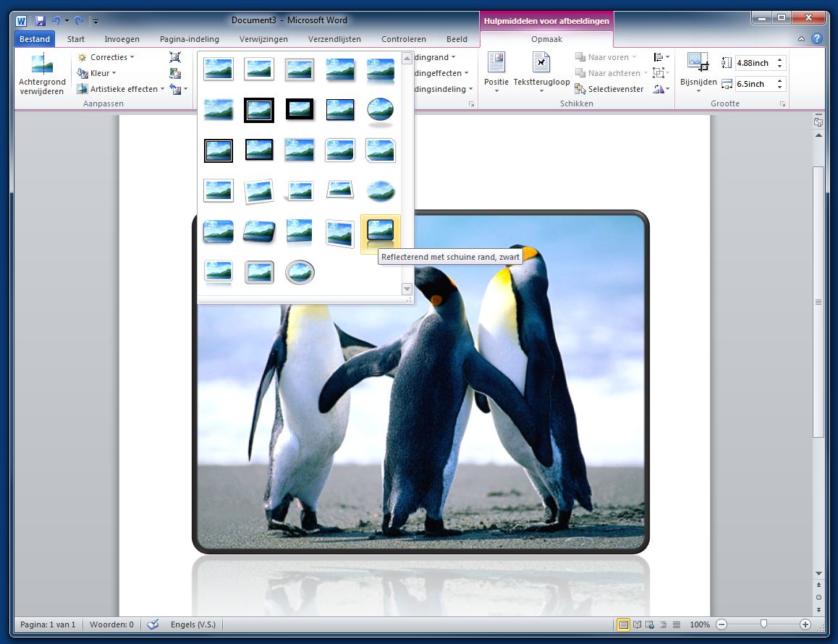Select the Opmaak tab
Screen dimensions: 838x644
point(547,39)
